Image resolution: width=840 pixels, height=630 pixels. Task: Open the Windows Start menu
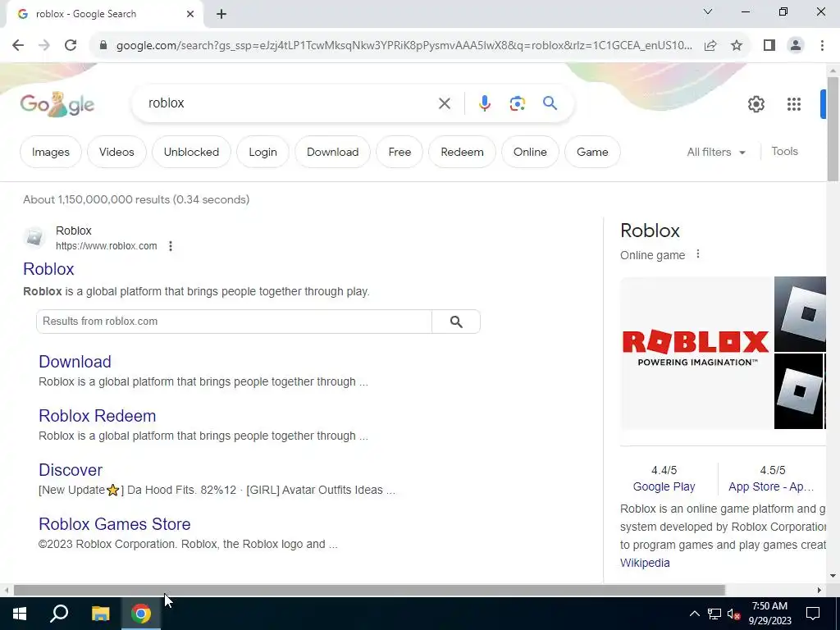[x=20, y=614]
